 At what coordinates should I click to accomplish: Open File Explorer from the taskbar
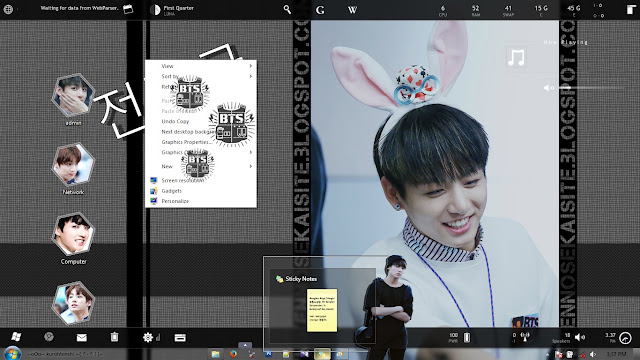point(215,354)
